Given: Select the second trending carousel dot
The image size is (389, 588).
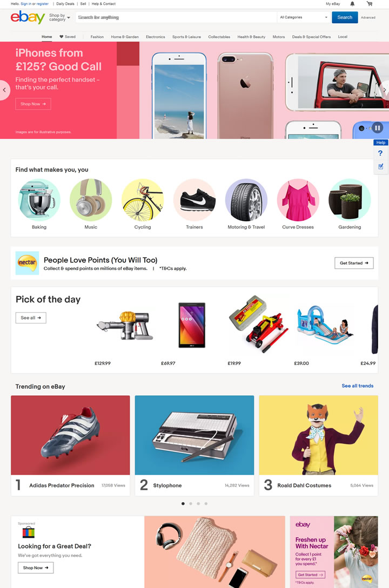Looking at the screenshot, I should 191,504.
